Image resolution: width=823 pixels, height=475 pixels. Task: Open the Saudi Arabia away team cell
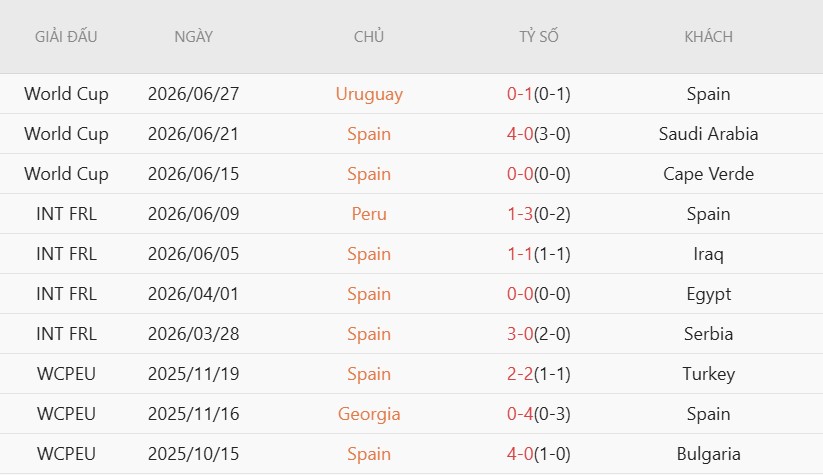coord(708,134)
